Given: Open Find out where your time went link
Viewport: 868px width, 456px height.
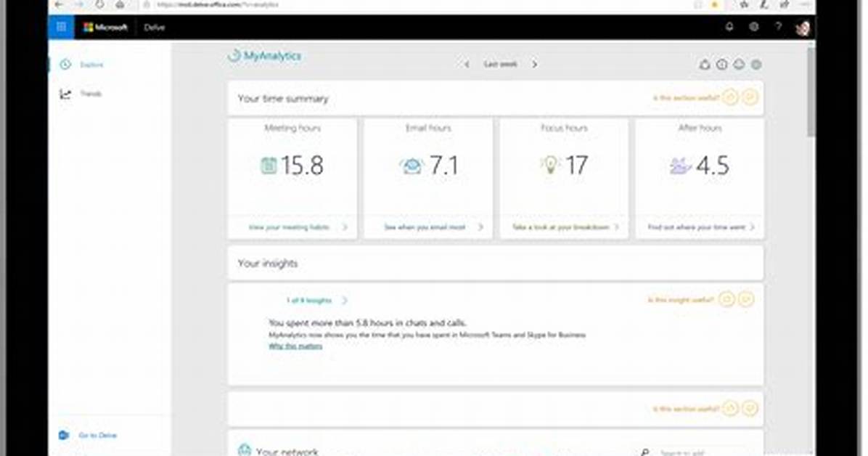Looking at the screenshot, I should coord(697,227).
